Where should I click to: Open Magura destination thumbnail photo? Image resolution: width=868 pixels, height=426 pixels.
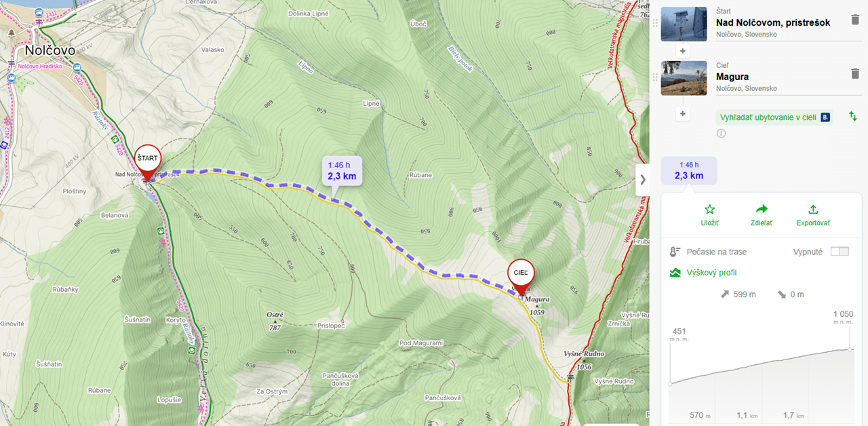(x=684, y=78)
